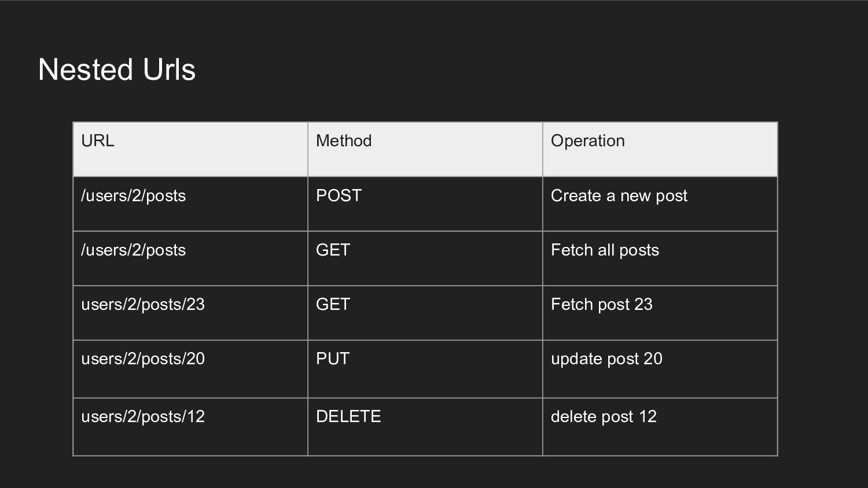Click the /users/2/posts URL in the POST row
The width and height of the screenshot is (868, 488).
(x=134, y=196)
